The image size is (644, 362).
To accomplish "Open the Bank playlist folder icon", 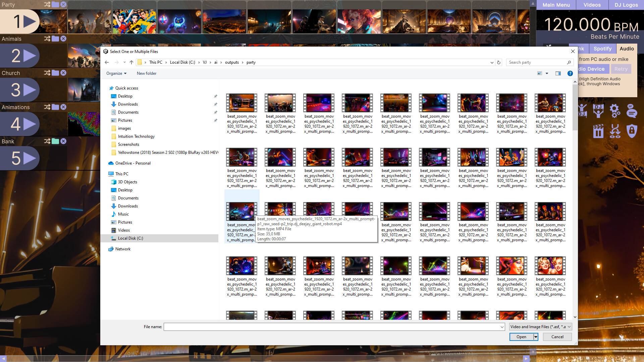I will 55,141.
